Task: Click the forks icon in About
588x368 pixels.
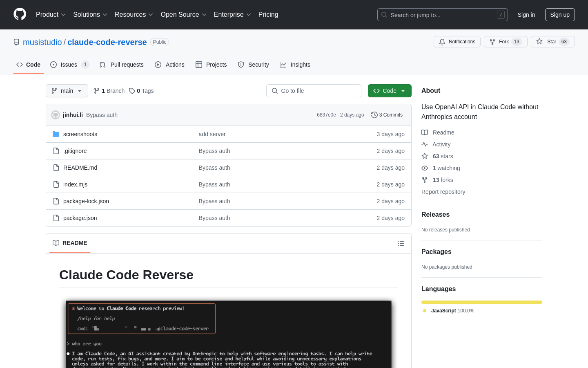Action: 425,180
